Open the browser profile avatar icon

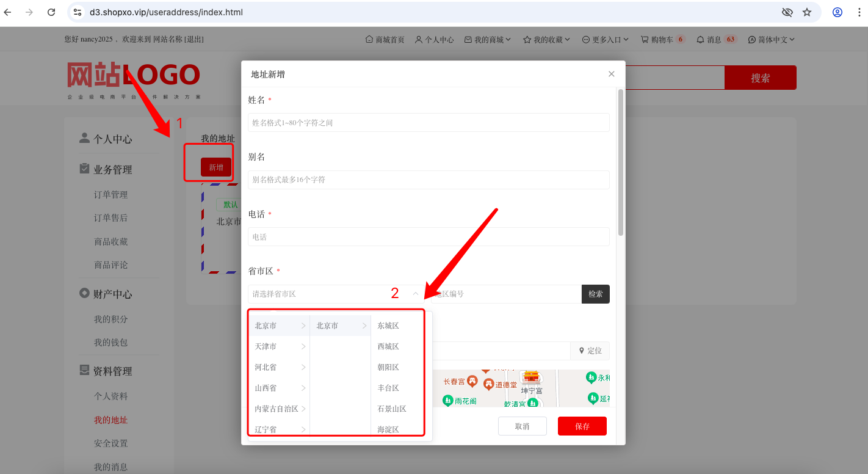pos(837,12)
